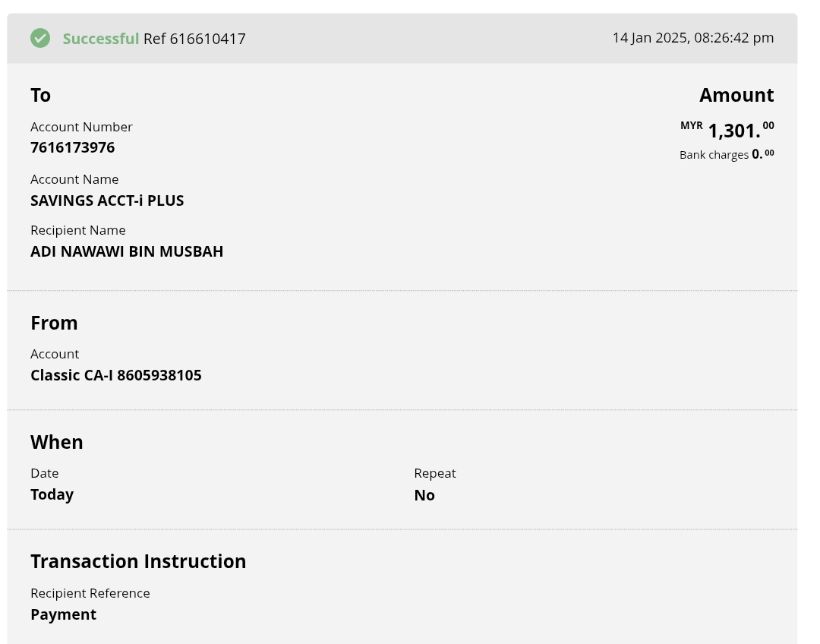Click the When section heading
This screenshot has width=820, height=644.
click(x=57, y=442)
